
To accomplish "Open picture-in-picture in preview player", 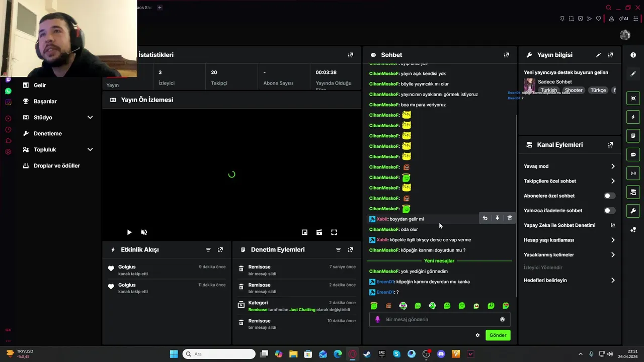I will pyautogui.click(x=304, y=232).
